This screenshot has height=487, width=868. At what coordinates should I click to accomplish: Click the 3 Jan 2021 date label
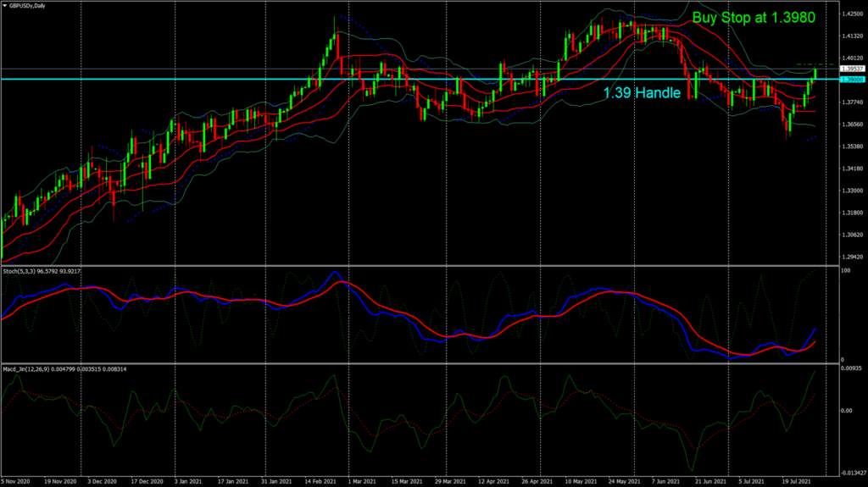pos(188,481)
